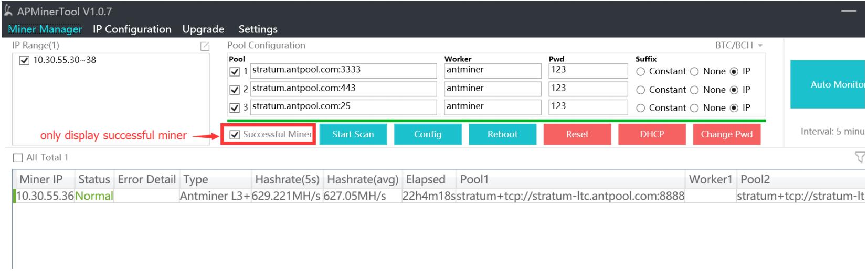Viewport: 868px width, 271px height.
Task: Select IP suffix for Pool 2
Action: tap(734, 90)
